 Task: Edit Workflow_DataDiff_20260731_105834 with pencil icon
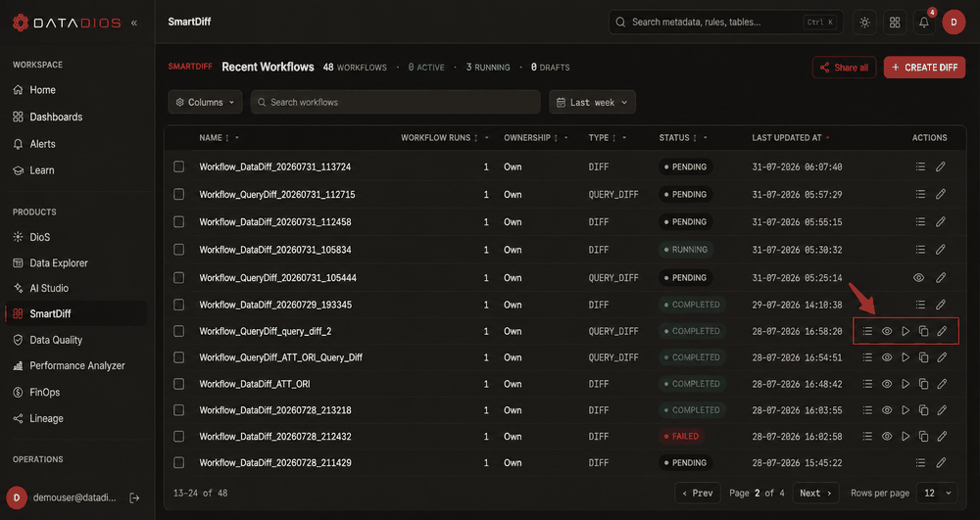[x=941, y=249]
